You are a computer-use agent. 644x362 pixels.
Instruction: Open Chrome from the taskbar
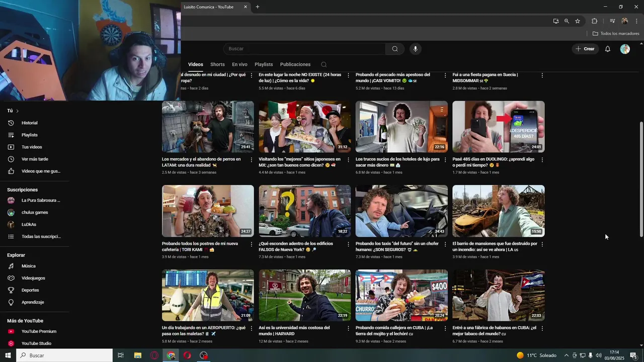click(x=171, y=355)
